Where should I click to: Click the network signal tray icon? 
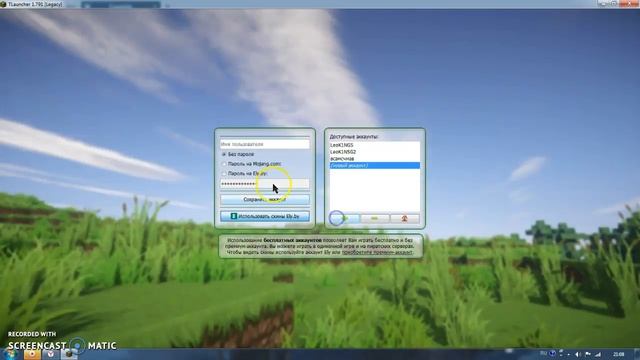598,354
